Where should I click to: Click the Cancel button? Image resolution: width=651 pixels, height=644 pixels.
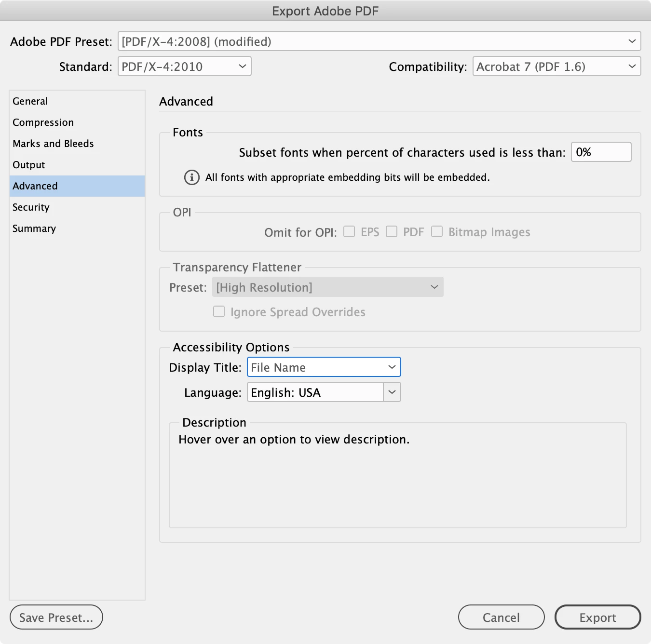(502, 617)
